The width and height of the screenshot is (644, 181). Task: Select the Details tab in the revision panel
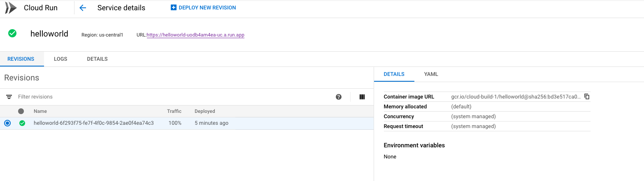click(394, 74)
